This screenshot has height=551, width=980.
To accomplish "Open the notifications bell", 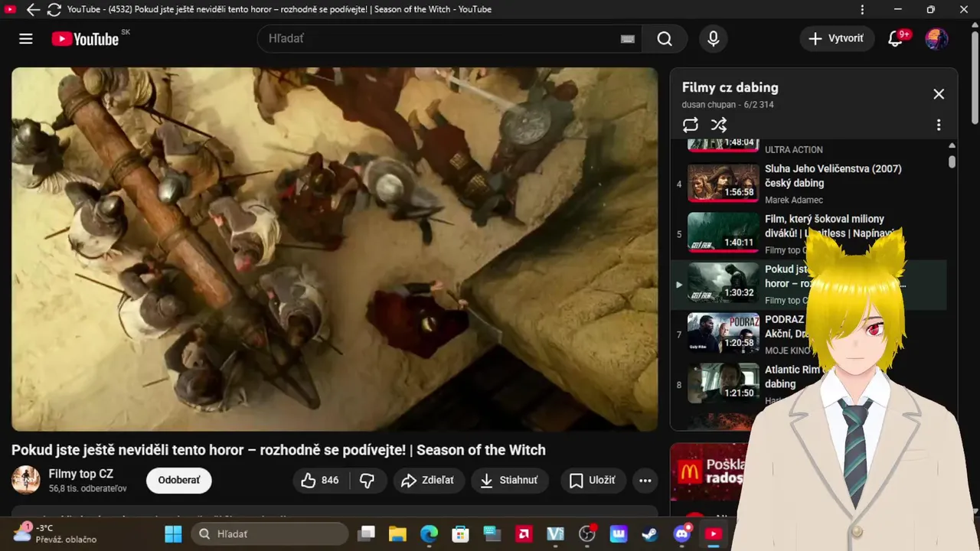I will (x=895, y=38).
